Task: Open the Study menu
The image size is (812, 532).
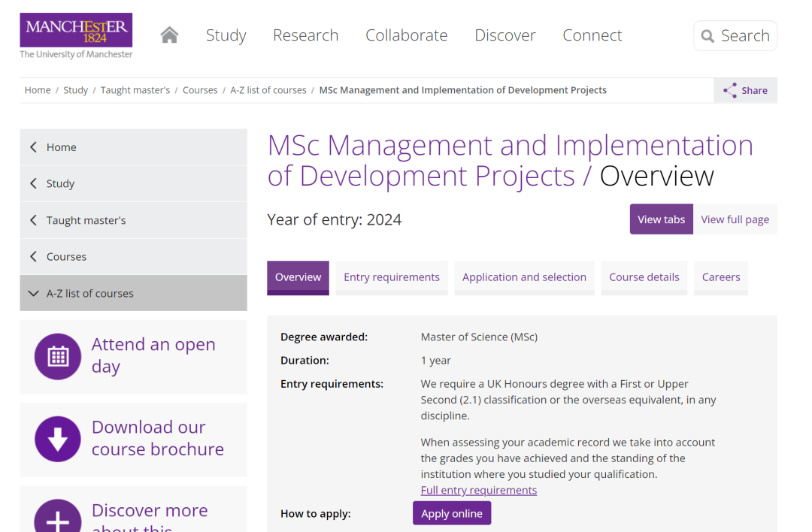Action: [226, 35]
